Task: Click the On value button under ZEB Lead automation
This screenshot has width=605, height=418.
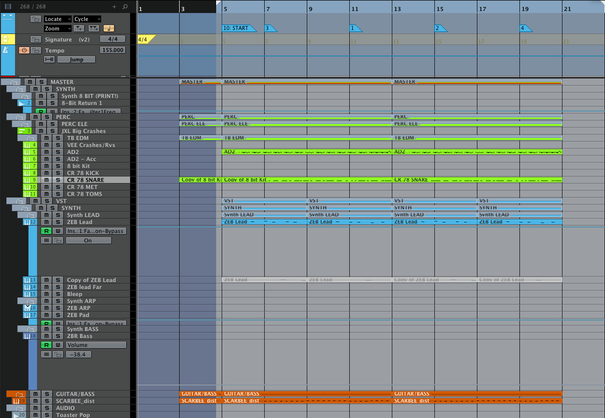Action: coord(88,240)
